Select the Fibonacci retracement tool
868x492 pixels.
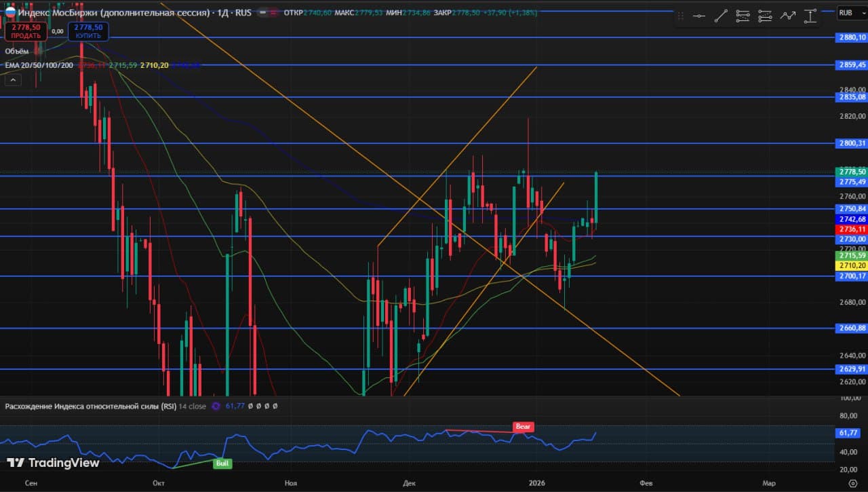click(743, 16)
